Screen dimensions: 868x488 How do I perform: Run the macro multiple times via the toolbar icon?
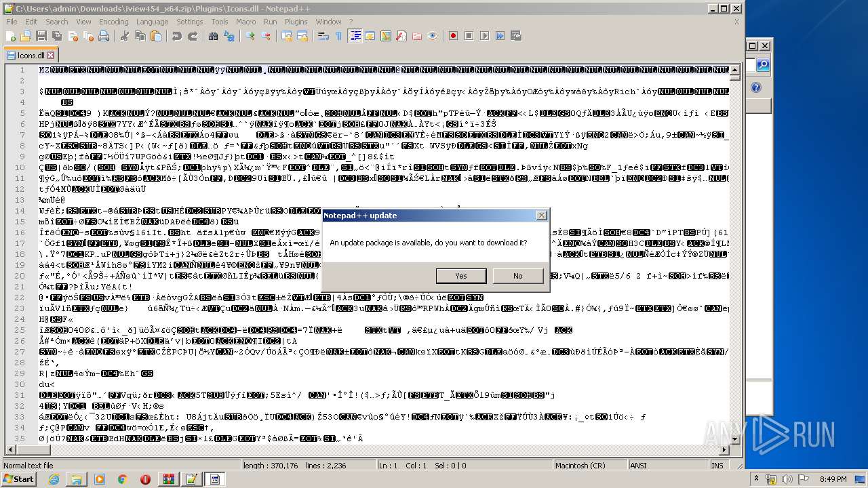point(500,36)
